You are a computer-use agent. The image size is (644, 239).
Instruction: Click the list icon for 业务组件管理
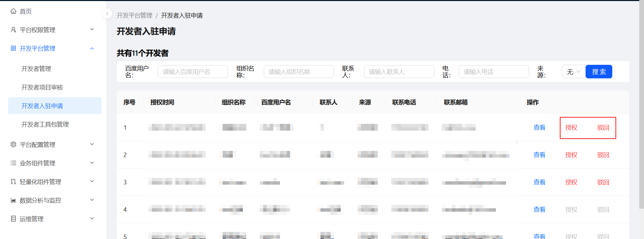[x=13, y=163]
